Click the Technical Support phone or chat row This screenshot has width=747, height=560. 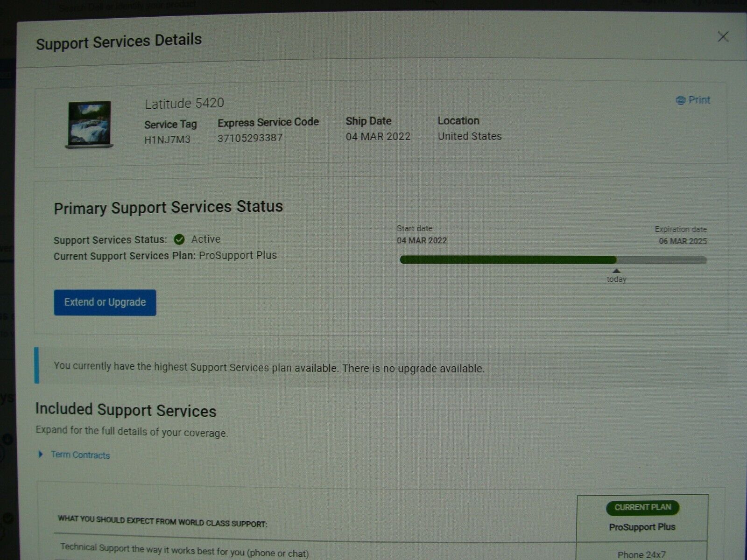(184, 550)
